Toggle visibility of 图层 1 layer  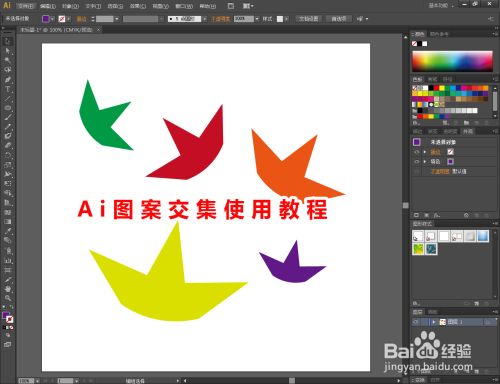(416, 322)
